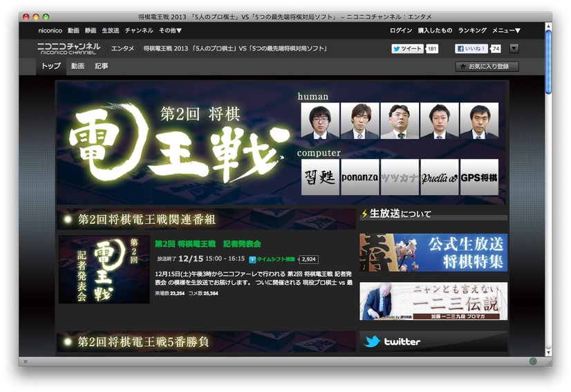Click the scrollbar up arrow
The height and width of the screenshot is (392, 571).
click(x=548, y=26)
